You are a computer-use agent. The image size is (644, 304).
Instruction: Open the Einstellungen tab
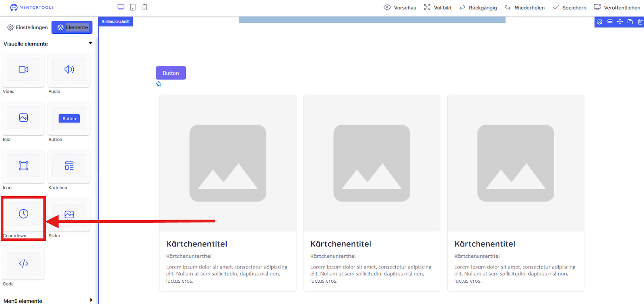[27, 27]
